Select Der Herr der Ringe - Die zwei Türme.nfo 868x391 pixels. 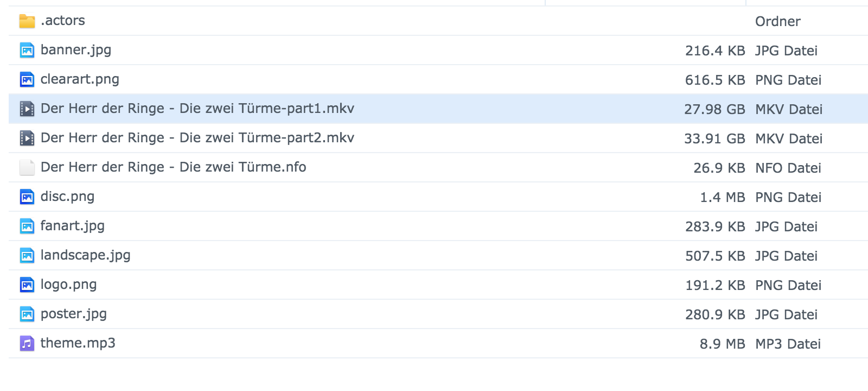(x=174, y=167)
